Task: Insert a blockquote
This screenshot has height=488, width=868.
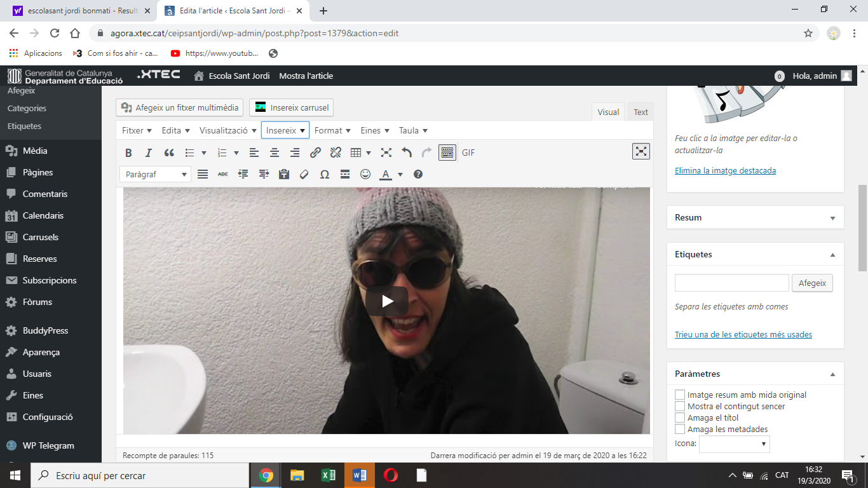Action: (x=169, y=152)
